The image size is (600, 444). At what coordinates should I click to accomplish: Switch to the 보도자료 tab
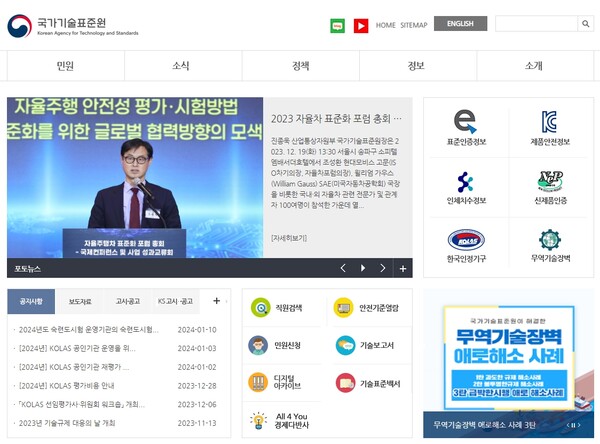(x=80, y=301)
